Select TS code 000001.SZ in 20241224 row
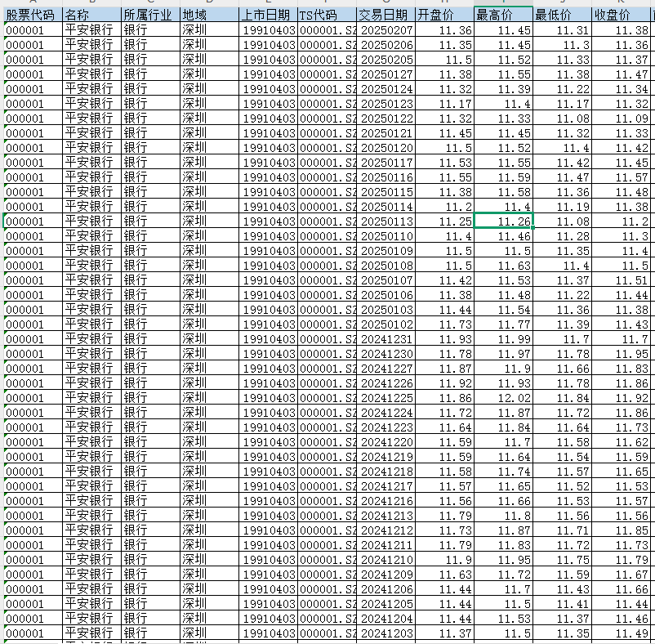655x644 pixels. click(x=327, y=413)
